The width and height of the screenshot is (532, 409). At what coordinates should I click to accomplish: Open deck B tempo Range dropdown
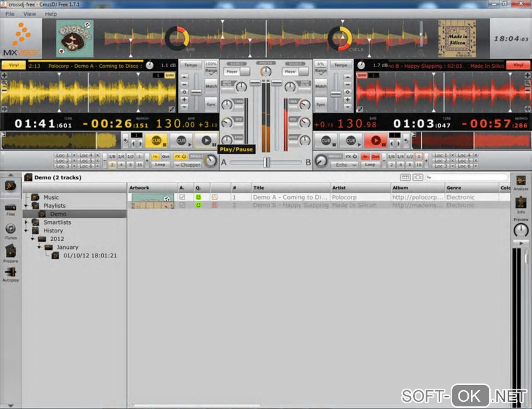tap(321, 71)
